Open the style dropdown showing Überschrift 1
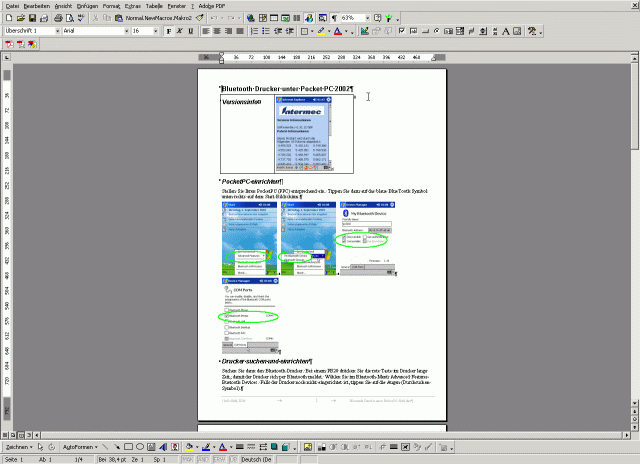This screenshot has height=464, width=640. (x=57, y=31)
